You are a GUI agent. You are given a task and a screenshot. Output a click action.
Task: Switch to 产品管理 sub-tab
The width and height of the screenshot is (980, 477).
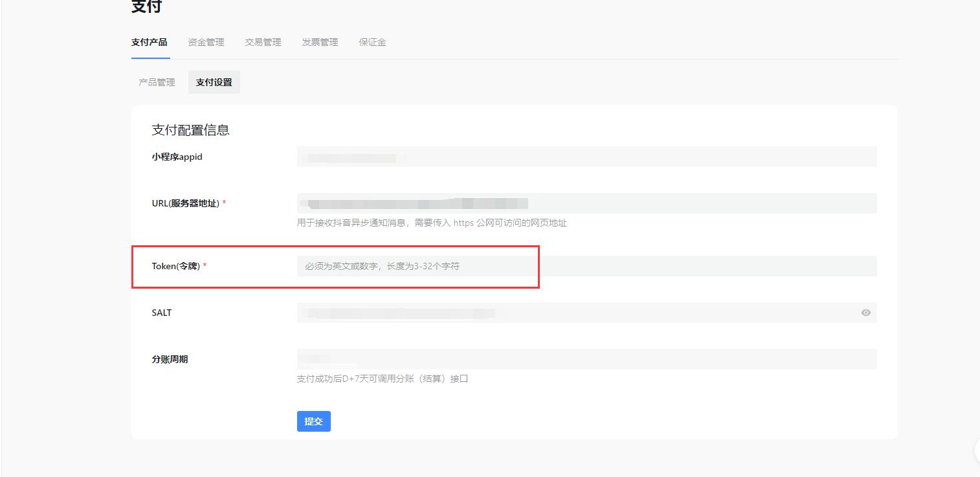(x=157, y=82)
